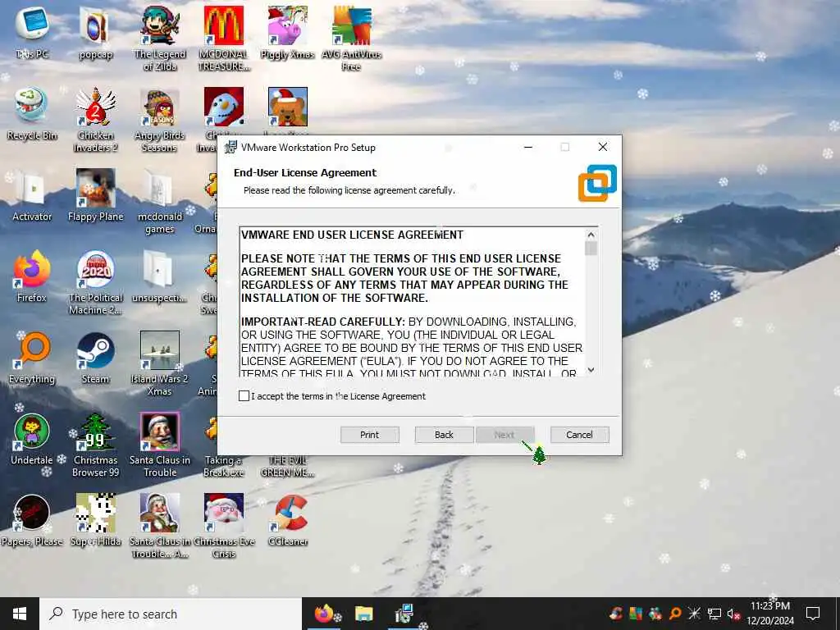Screen dimensions: 840x630
Task: Go Back in VMware setup
Action: pos(444,435)
